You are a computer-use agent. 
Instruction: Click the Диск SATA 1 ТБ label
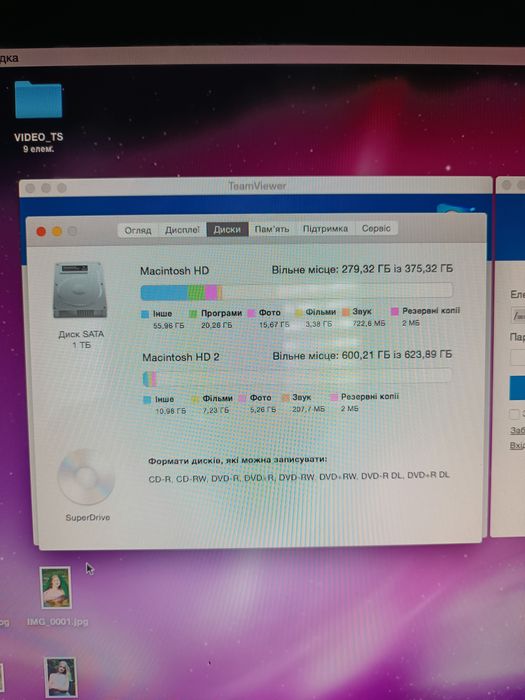click(x=81, y=339)
